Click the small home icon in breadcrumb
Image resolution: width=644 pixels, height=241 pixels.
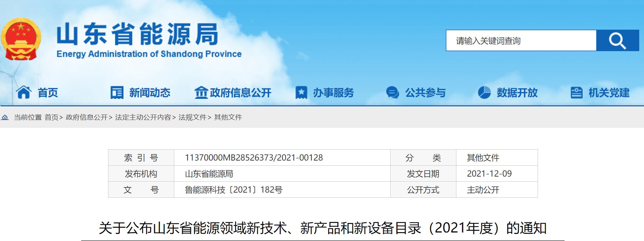5,118
